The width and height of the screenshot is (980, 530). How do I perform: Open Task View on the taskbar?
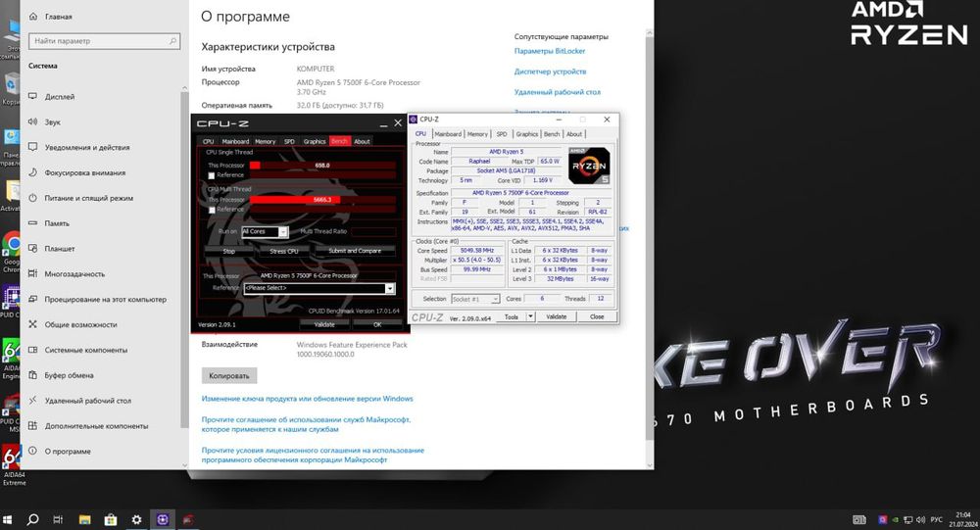58,519
